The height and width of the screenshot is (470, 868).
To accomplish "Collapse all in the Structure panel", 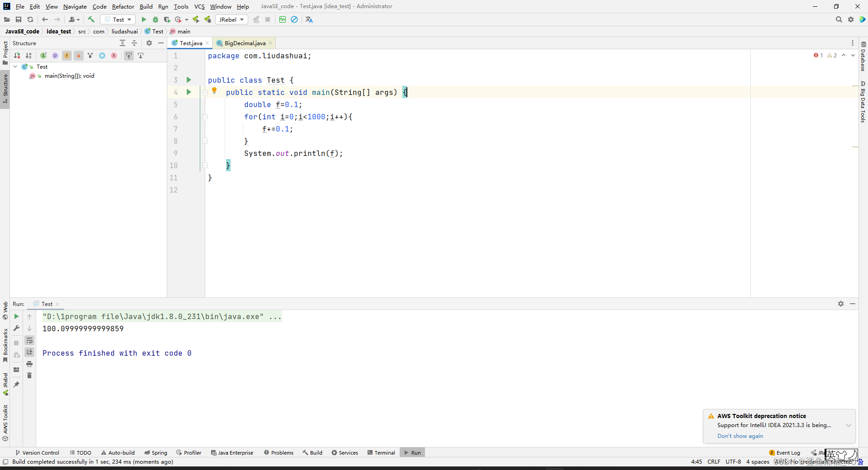I will 134,43.
